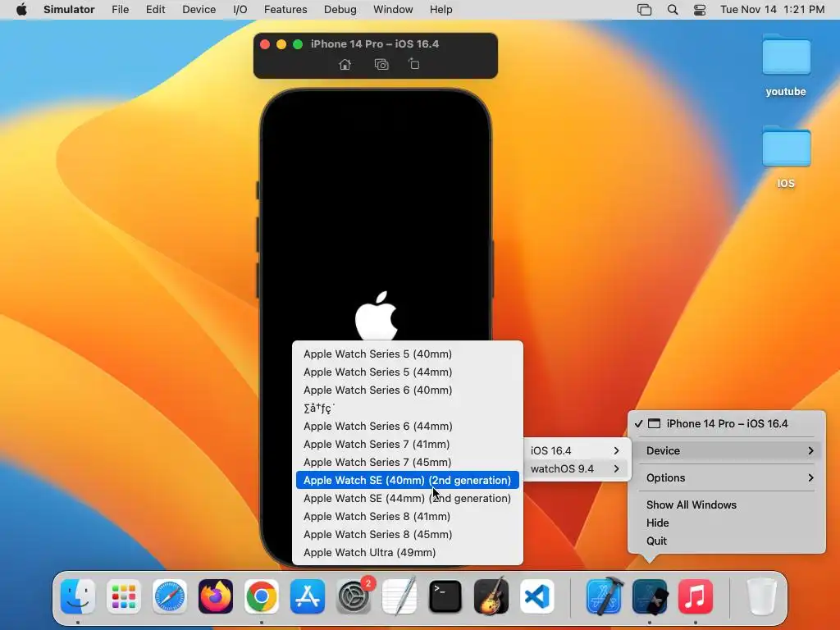The width and height of the screenshot is (840, 630).
Task: Click the Simulator window title text
Action: [x=374, y=44]
